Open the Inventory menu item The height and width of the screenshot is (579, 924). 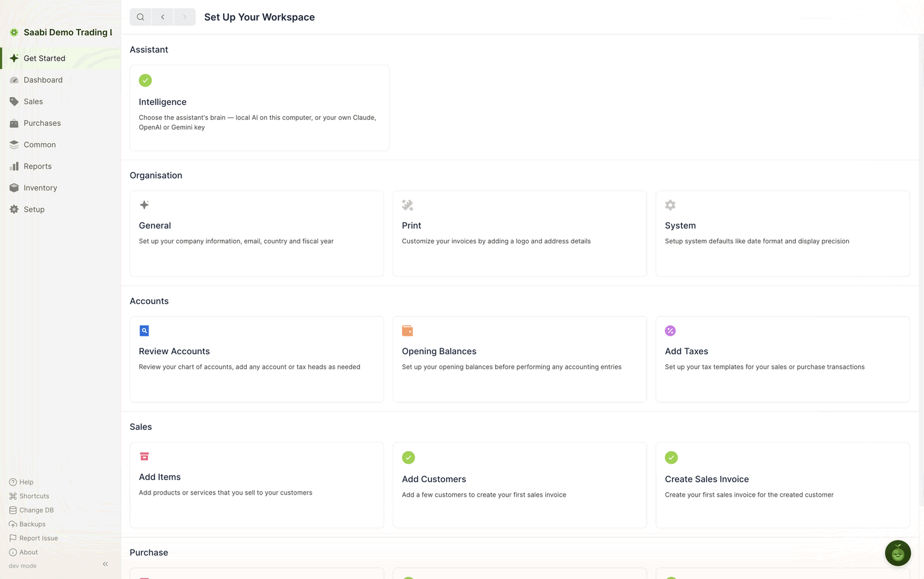tap(60, 188)
